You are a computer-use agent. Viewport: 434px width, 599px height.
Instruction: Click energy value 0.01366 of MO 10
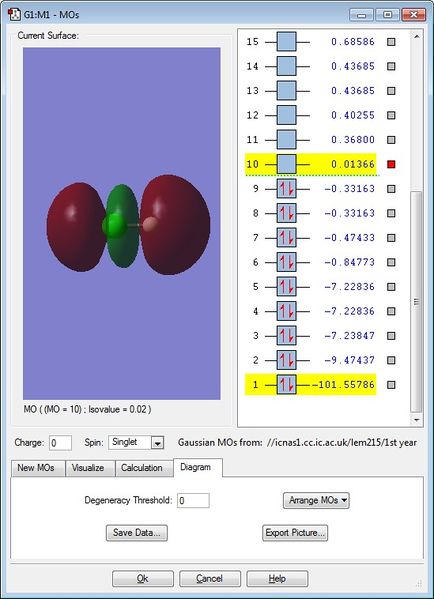[353, 164]
